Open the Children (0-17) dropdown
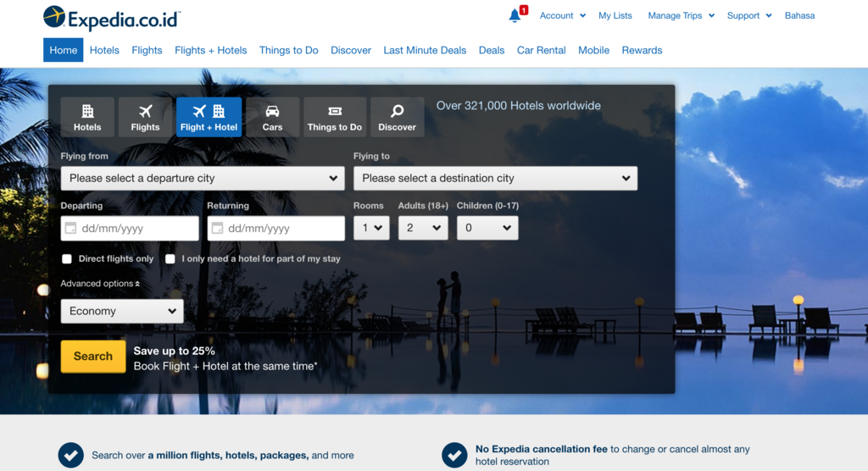 point(487,228)
